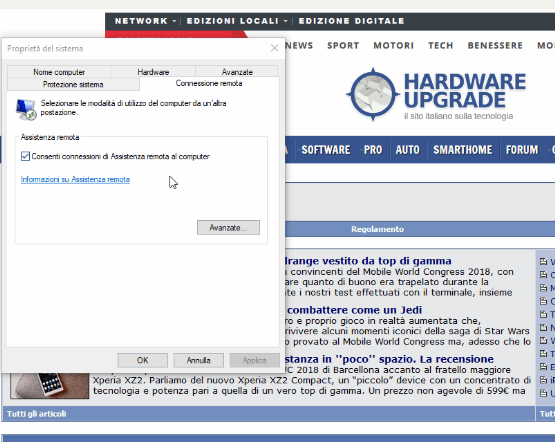
Task: Click the first document icon in the right news list
Action: pyautogui.click(x=543, y=261)
